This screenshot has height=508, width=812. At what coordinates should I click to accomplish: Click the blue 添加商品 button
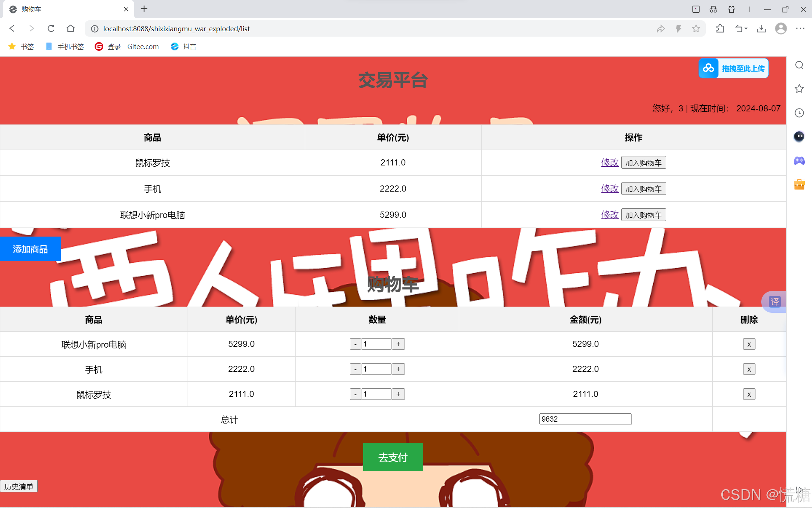[30, 249]
